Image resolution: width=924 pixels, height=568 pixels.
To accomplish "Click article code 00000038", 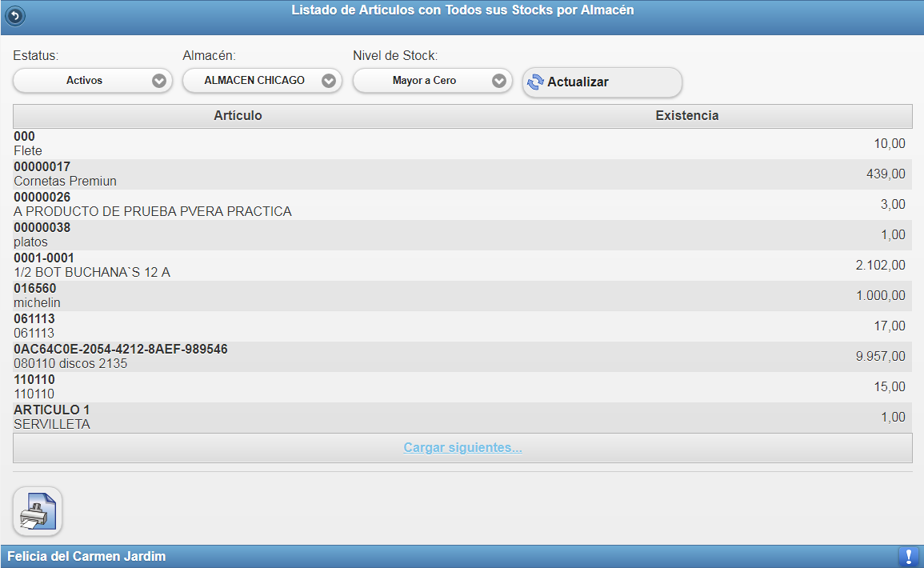I will (x=42, y=227).
